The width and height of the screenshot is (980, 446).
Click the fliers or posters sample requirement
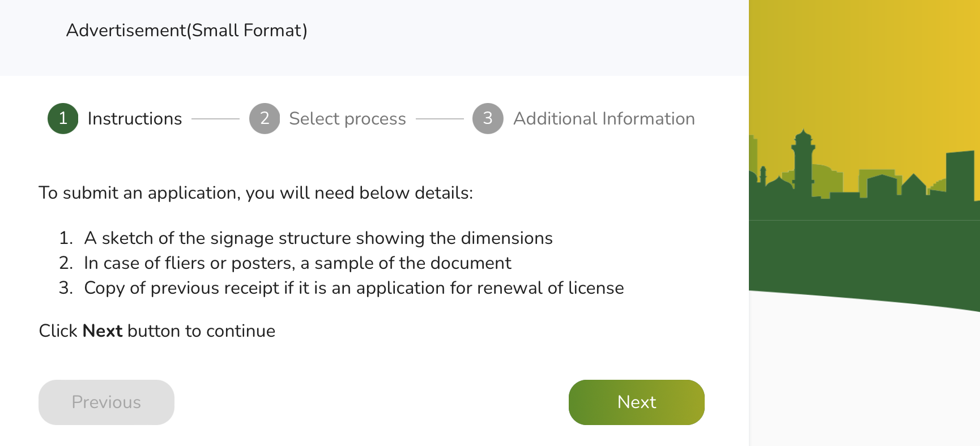(297, 263)
